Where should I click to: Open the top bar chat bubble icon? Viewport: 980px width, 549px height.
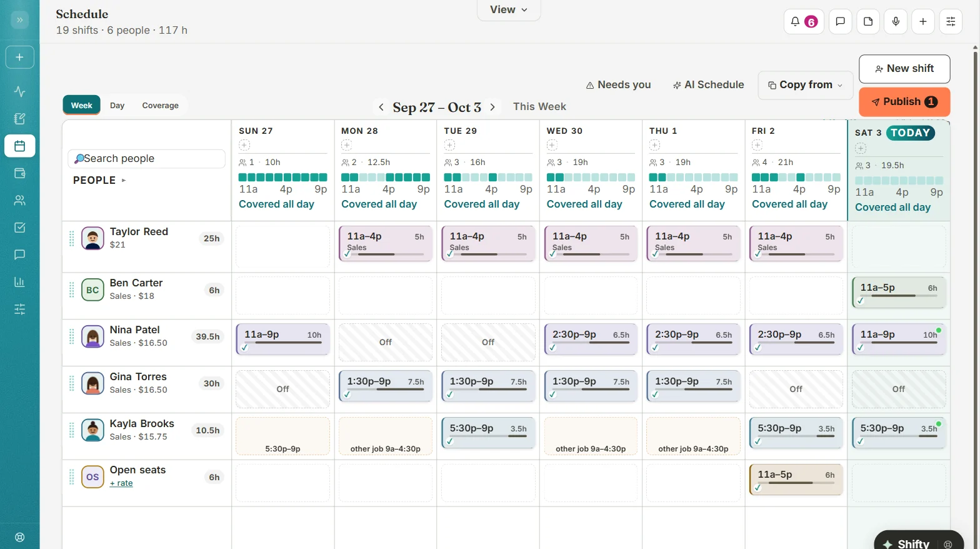[x=840, y=21]
